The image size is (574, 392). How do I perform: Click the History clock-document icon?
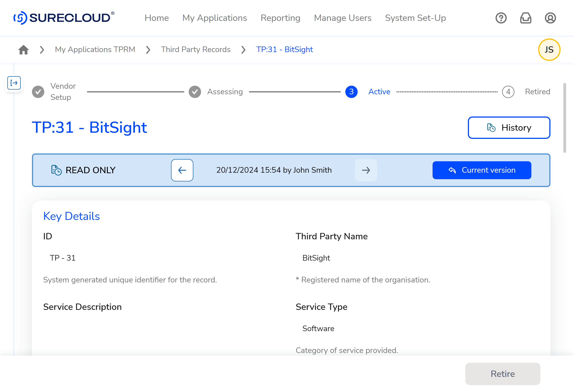pyautogui.click(x=491, y=127)
